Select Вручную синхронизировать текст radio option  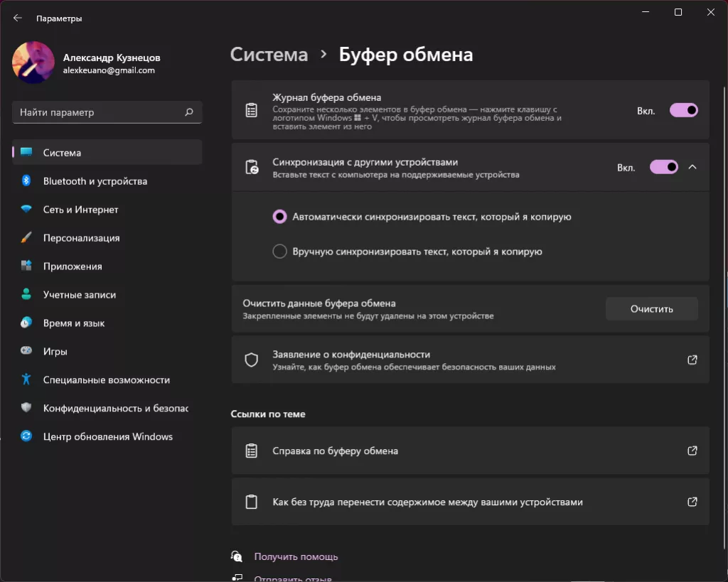pos(280,252)
